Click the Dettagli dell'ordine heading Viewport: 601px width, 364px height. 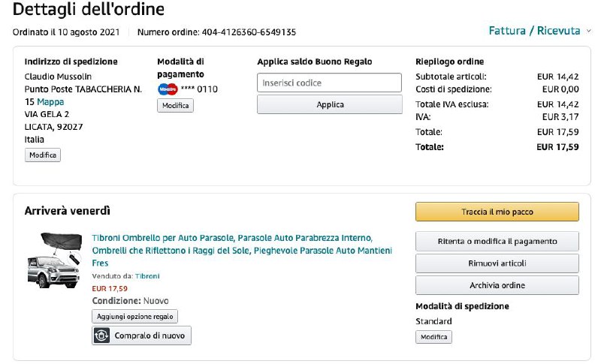[x=89, y=10]
